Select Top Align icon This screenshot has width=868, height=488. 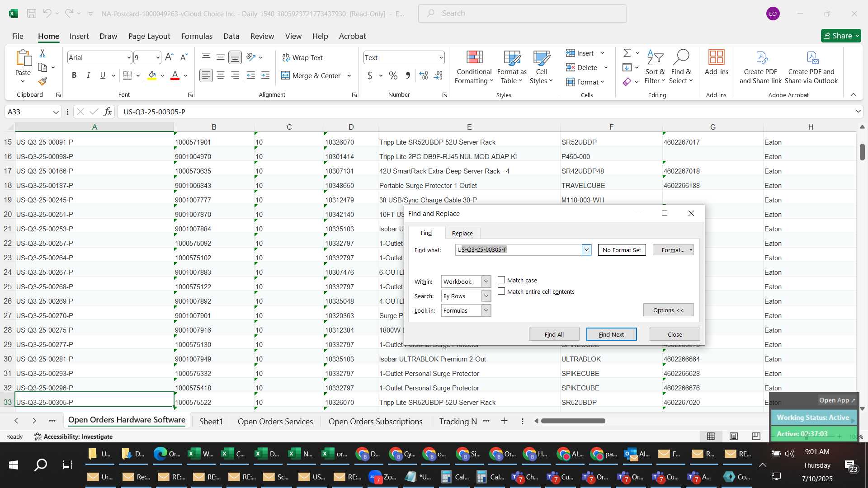click(x=206, y=57)
